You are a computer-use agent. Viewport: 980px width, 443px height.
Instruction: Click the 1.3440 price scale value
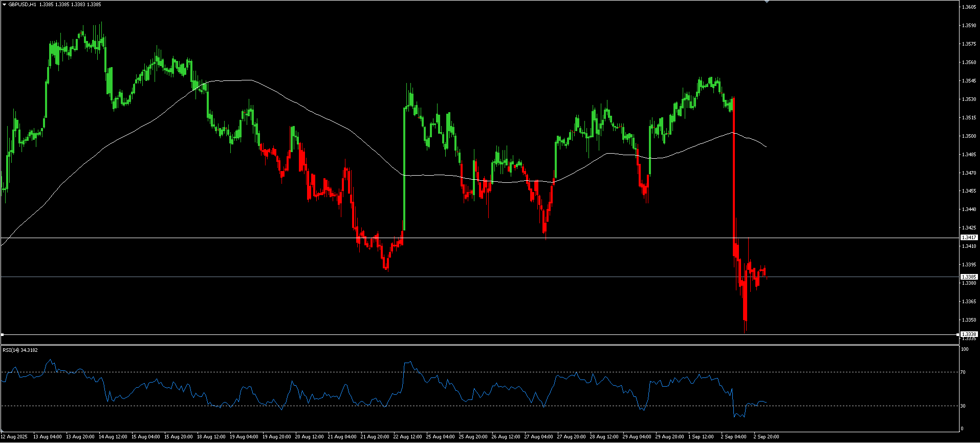(969, 209)
